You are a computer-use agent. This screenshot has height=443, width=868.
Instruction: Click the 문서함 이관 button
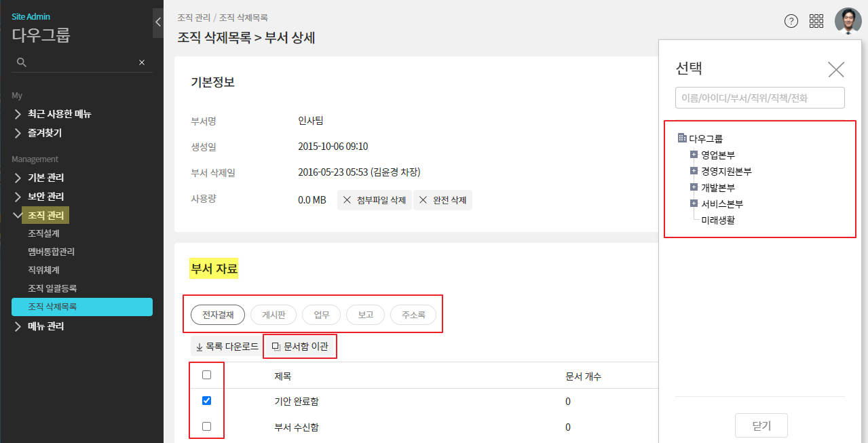300,347
